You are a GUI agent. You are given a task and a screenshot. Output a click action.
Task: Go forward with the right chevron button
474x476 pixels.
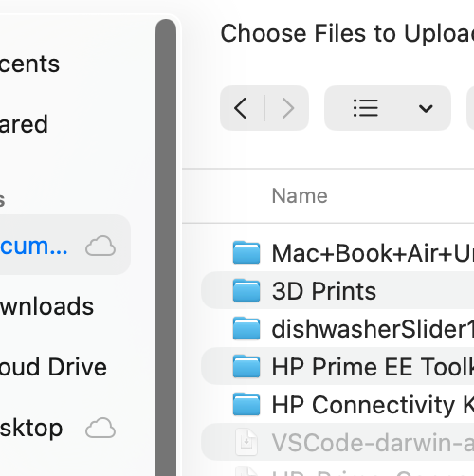(x=288, y=108)
